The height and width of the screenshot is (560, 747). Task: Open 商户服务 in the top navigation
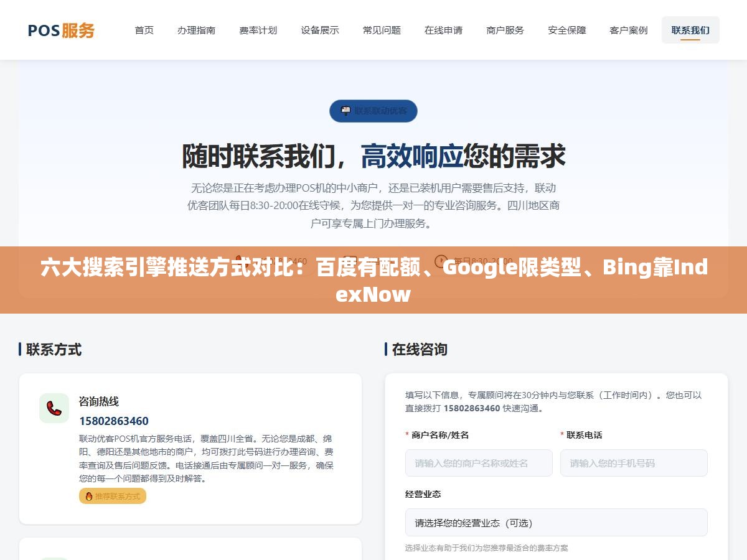505,30
